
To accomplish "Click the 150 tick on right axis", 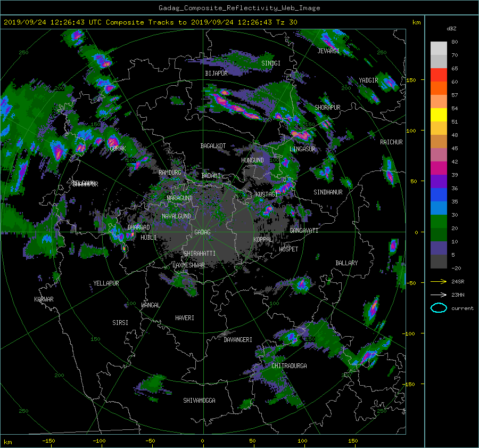I will (411, 80).
